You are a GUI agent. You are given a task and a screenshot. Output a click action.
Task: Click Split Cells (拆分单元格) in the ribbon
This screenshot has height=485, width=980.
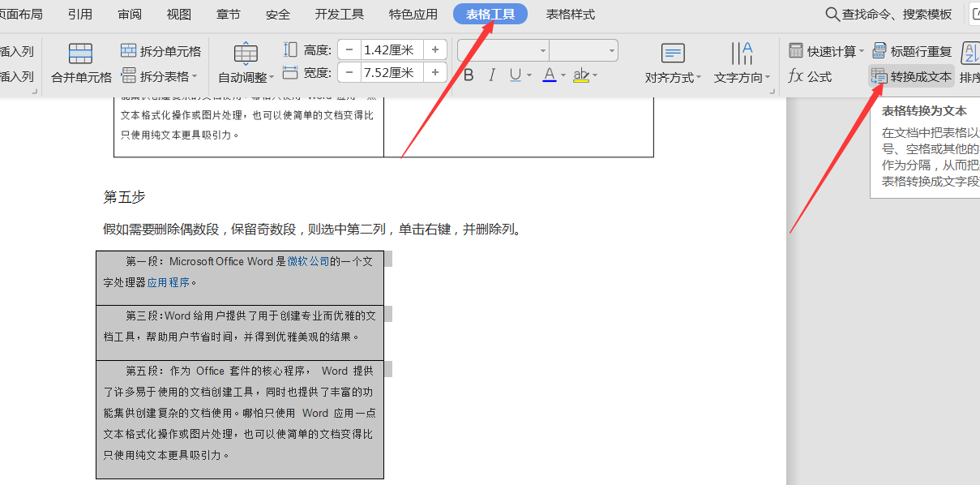160,51
